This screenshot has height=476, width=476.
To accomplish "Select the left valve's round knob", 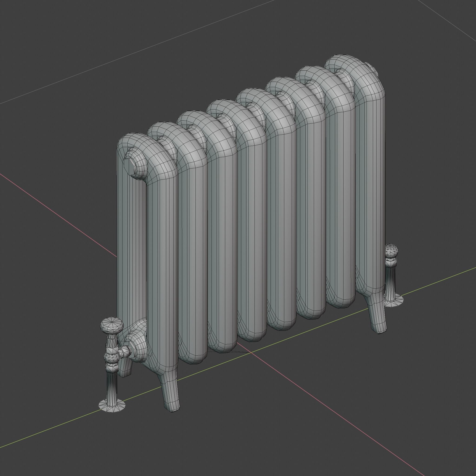I will [x=112, y=326].
